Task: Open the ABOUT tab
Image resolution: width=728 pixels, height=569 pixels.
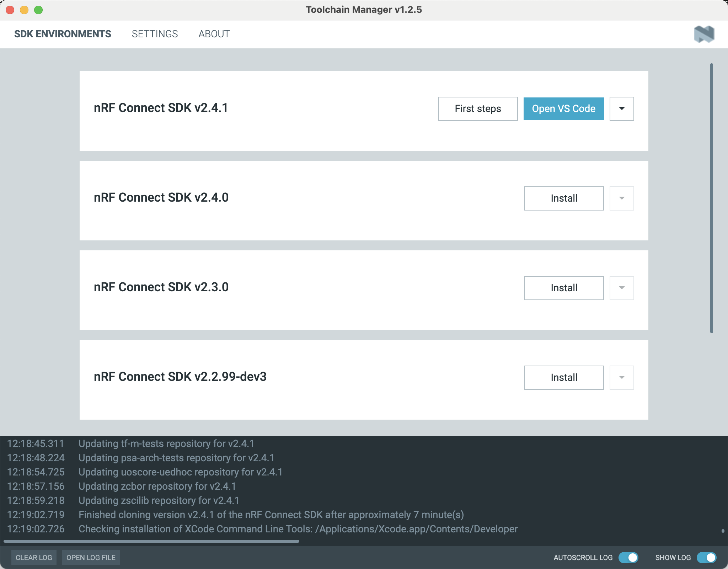Action: (x=214, y=34)
